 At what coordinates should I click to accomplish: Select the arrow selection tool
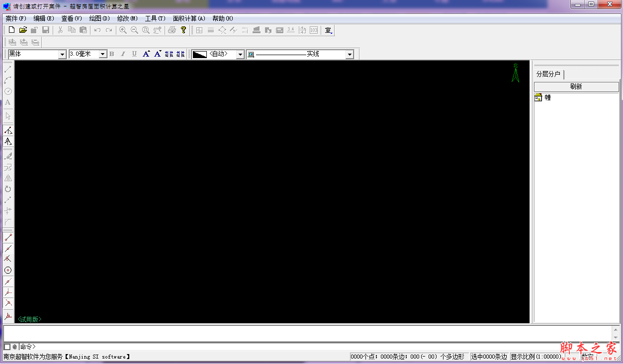pos(7,116)
